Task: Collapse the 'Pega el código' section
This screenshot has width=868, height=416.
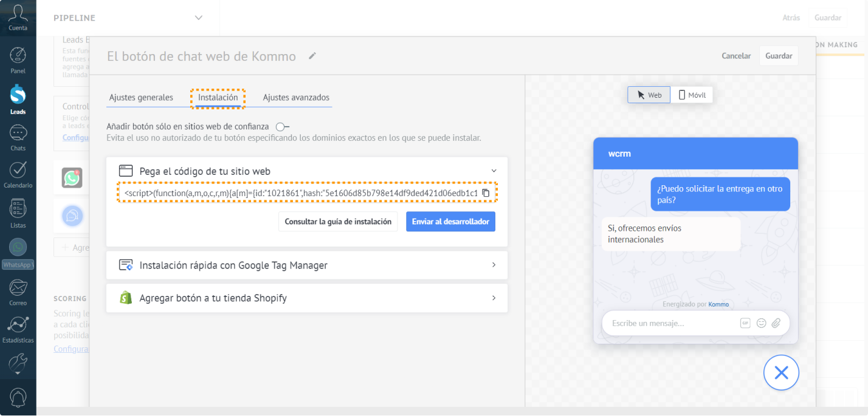Action: (x=494, y=171)
